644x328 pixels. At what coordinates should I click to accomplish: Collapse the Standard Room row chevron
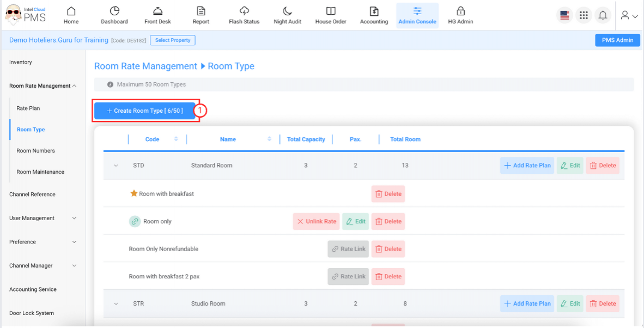click(x=116, y=166)
